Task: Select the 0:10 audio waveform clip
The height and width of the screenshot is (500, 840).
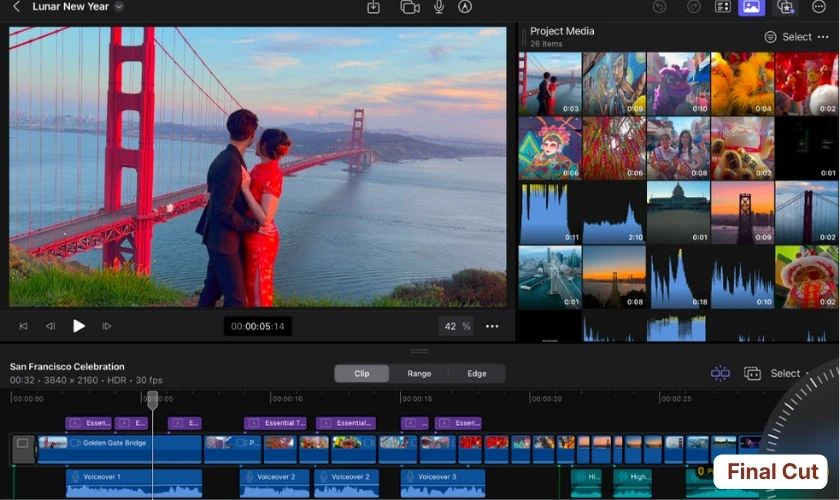Action: tap(742, 277)
